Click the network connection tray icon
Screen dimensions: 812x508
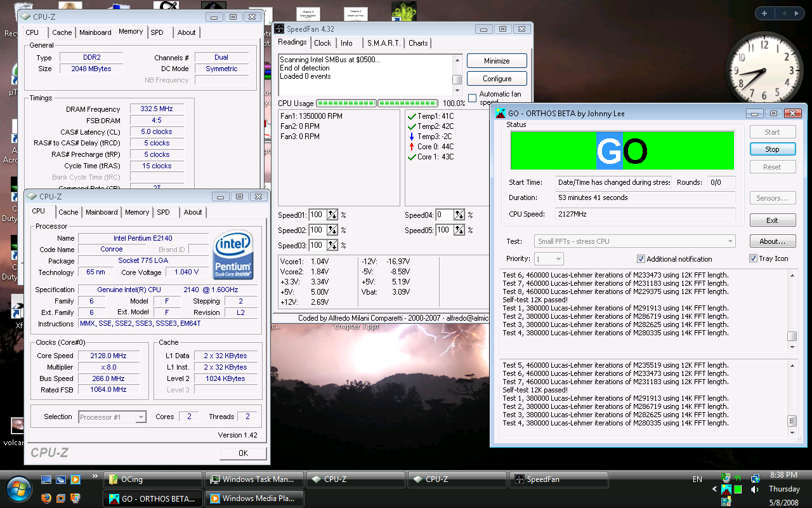(755, 478)
